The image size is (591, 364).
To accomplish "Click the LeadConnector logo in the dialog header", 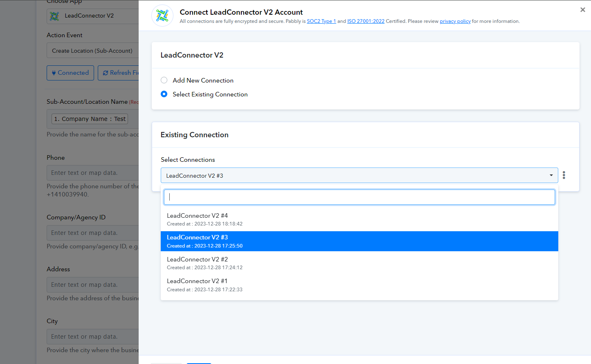I will pyautogui.click(x=162, y=16).
